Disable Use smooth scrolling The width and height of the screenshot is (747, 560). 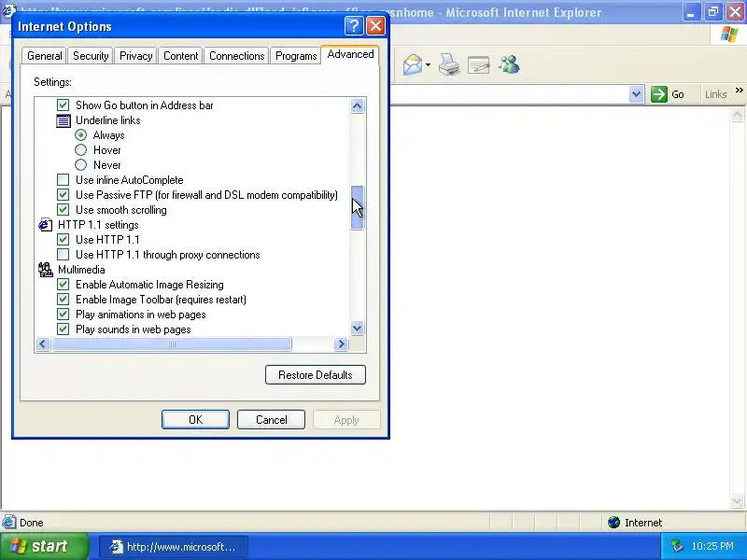(x=63, y=209)
